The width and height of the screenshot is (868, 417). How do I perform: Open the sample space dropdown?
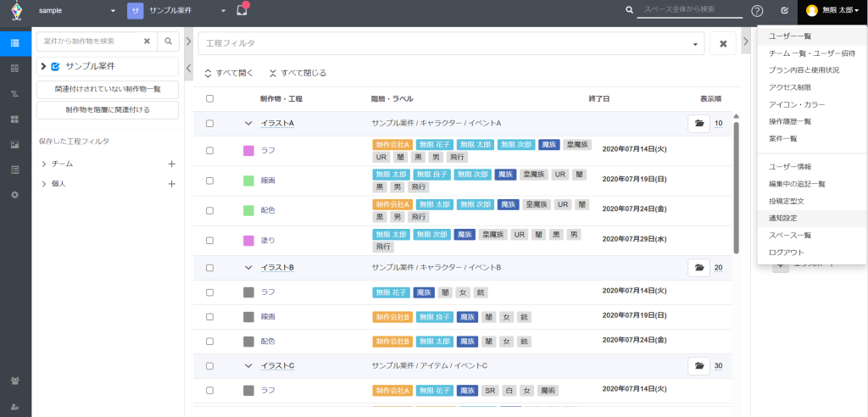[113, 11]
